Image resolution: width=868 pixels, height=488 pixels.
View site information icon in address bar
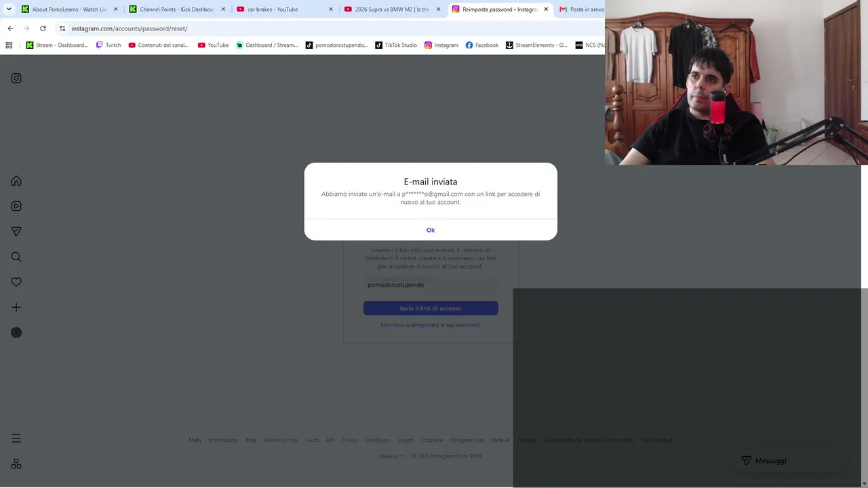[x=62, y=28]
